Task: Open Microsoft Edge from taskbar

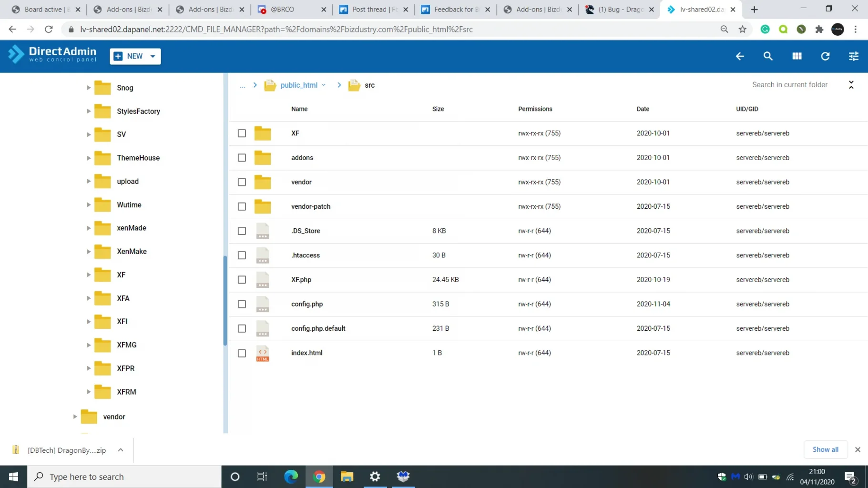Action: tap(291, 477)
